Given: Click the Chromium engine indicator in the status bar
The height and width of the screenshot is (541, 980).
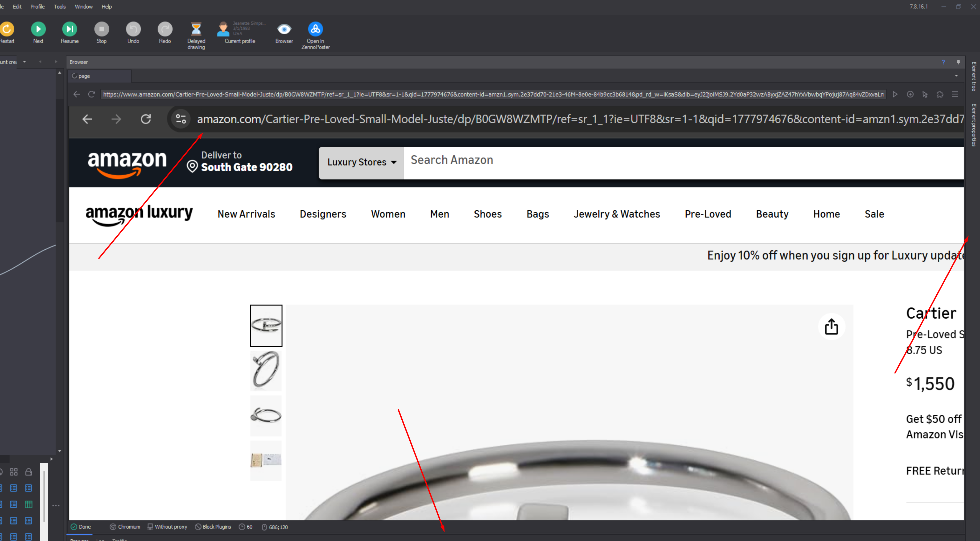Looking at the screenshot, I should pos(125,527).
